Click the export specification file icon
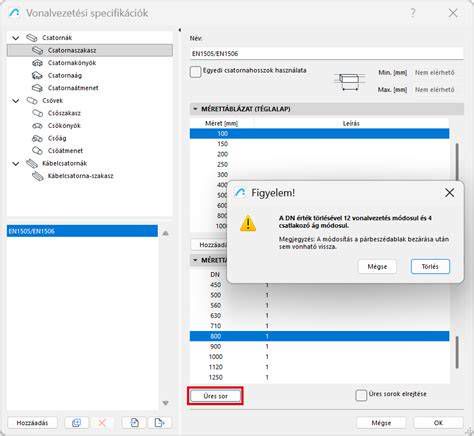 pyautogui.click(x=160, y=423)
